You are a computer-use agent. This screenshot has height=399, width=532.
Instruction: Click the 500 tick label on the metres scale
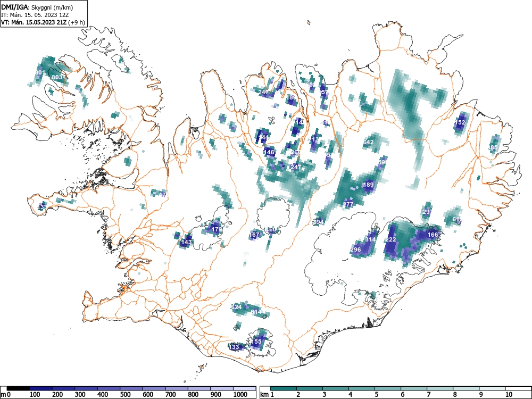tap(125, 395)
